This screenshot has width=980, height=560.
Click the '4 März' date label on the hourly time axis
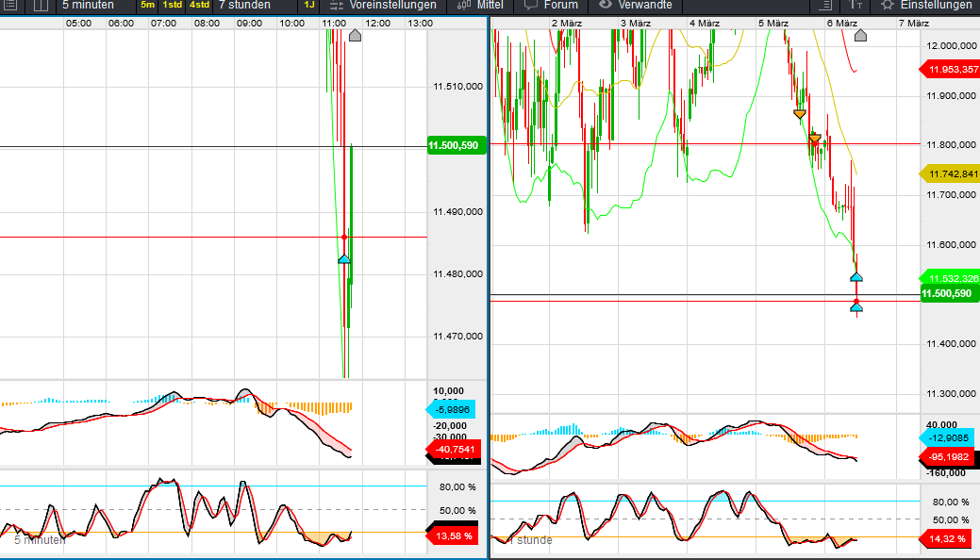pyautogui.click(x=705, y=24)
